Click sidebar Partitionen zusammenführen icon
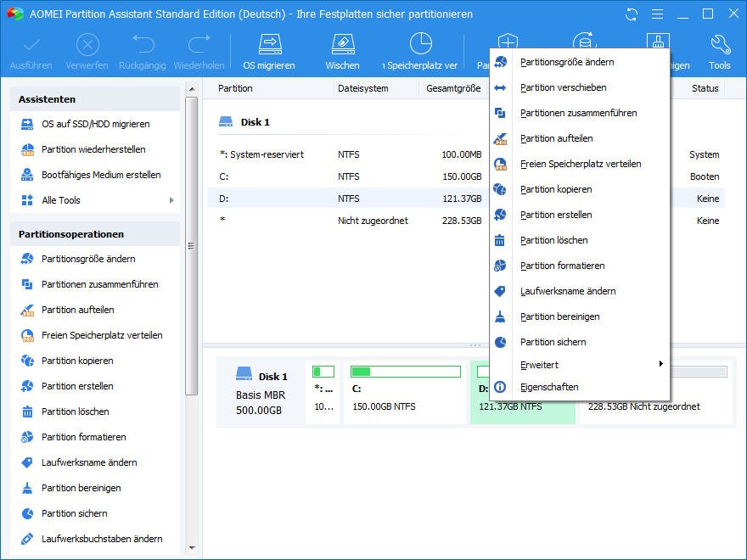The image size is (747, 560). [27, 284]
